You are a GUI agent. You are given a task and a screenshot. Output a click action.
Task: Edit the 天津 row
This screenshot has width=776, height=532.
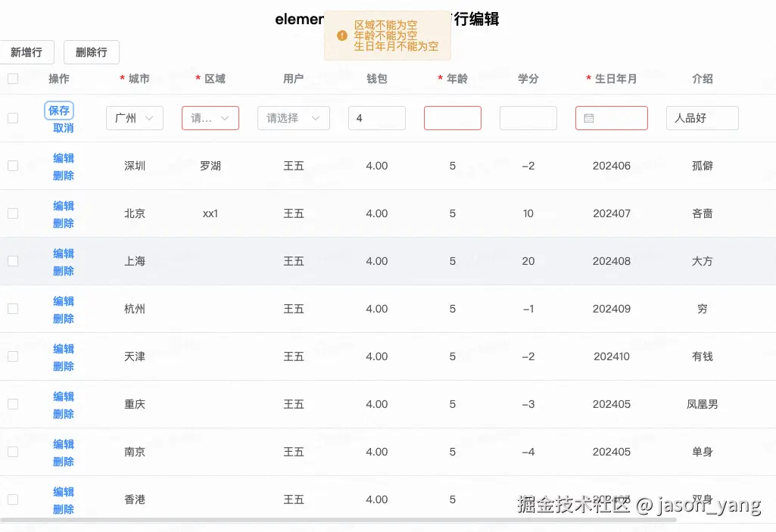click(x=64, y=349)
